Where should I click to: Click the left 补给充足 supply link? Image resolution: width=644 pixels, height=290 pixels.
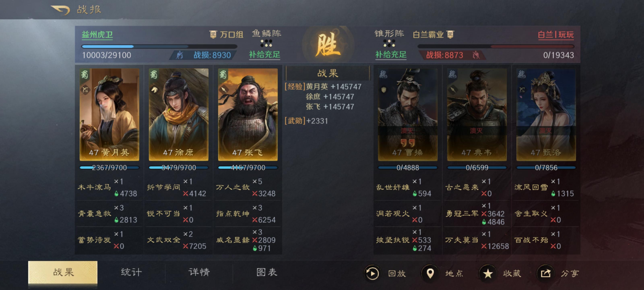tap(264, 55)
